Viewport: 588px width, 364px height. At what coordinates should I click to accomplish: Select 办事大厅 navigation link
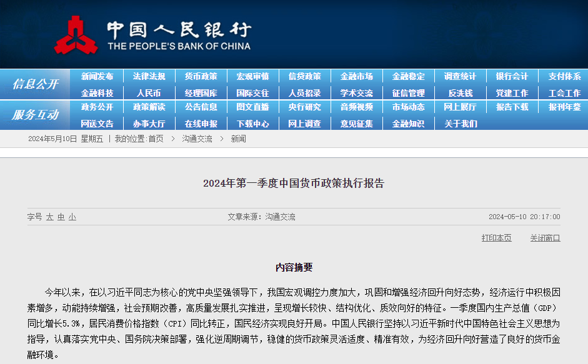149,124
